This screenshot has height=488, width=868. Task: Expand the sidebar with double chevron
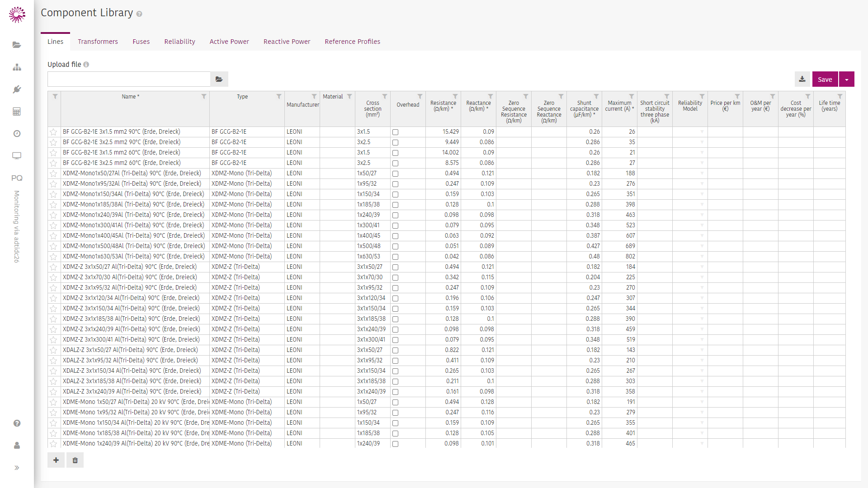click(17, 468)
